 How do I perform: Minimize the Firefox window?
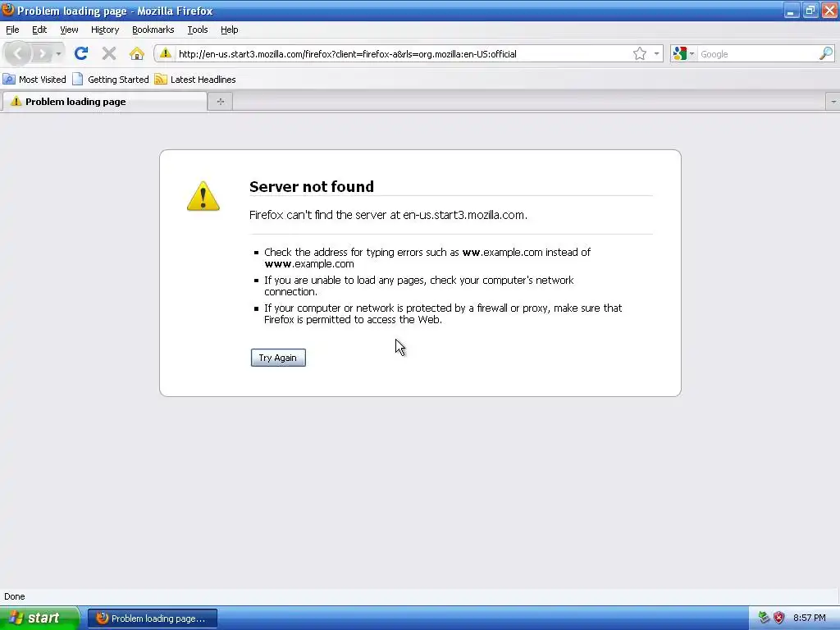click(x=791, y=10)
